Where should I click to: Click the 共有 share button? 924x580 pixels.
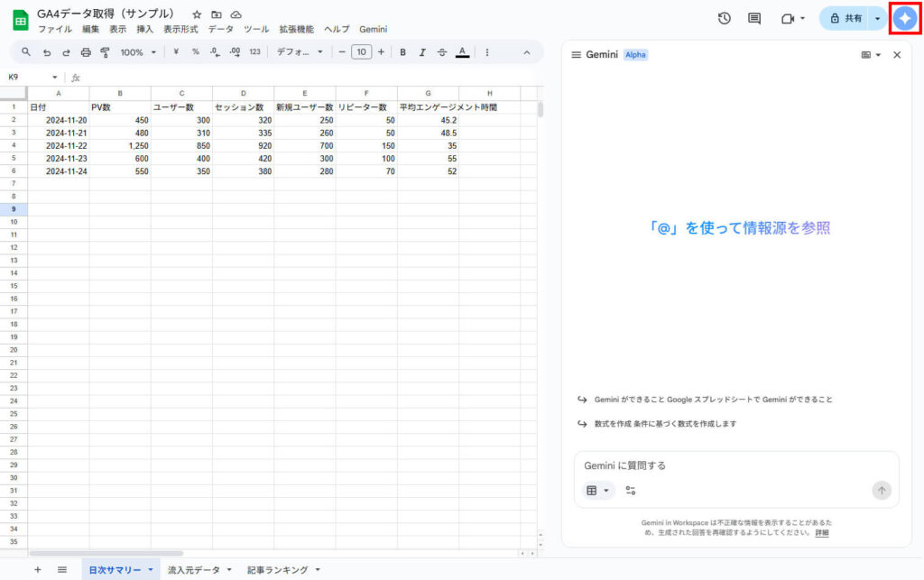[x=846, y=18]
